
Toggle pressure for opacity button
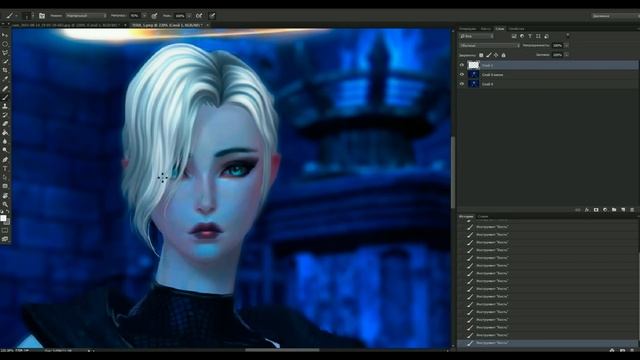point(154,16)
